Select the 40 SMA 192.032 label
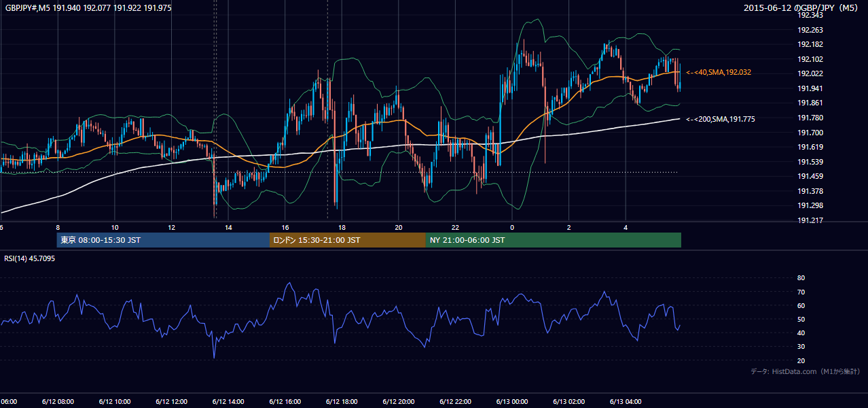868x408 pixels. (x=719, y=72)
